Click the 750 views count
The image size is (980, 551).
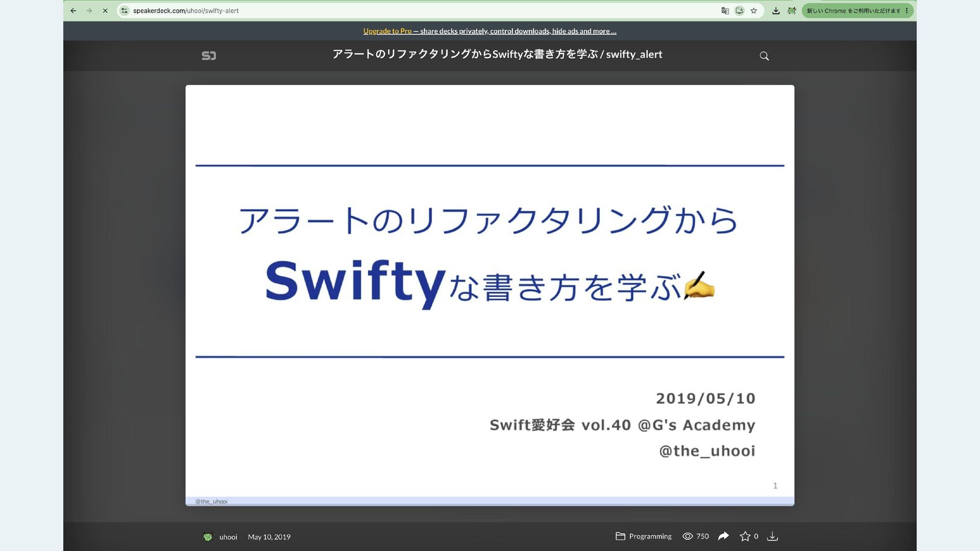(702, 536)
